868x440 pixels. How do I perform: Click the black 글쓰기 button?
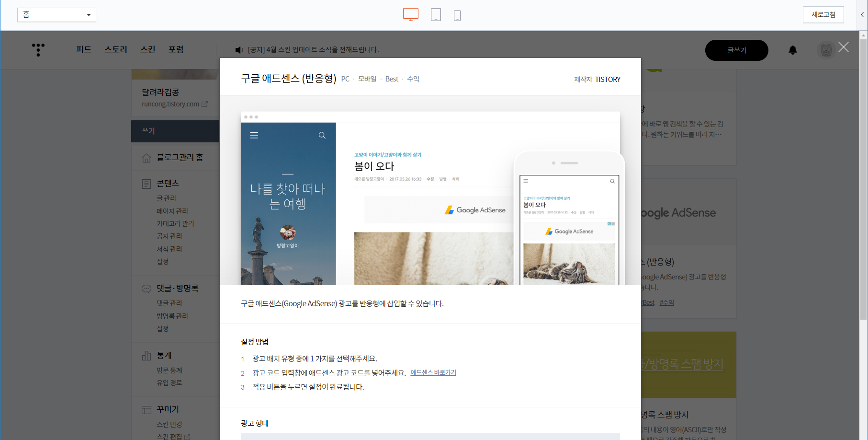click(x=737, y=50)
